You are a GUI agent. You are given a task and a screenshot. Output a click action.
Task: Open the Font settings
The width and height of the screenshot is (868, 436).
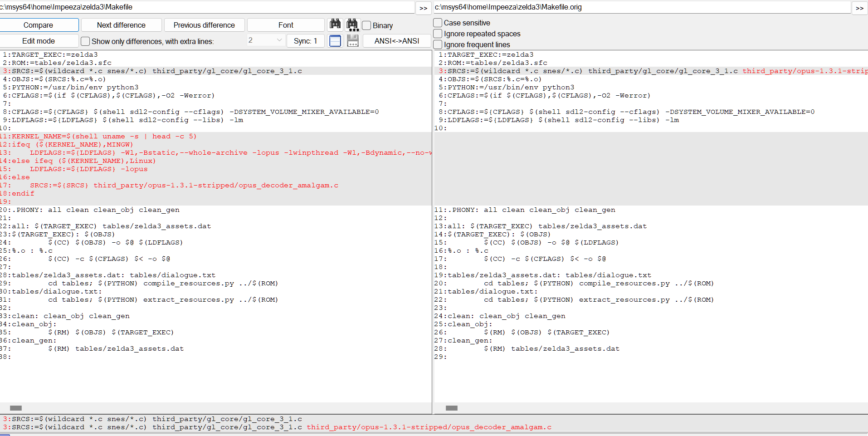[286, 25]
